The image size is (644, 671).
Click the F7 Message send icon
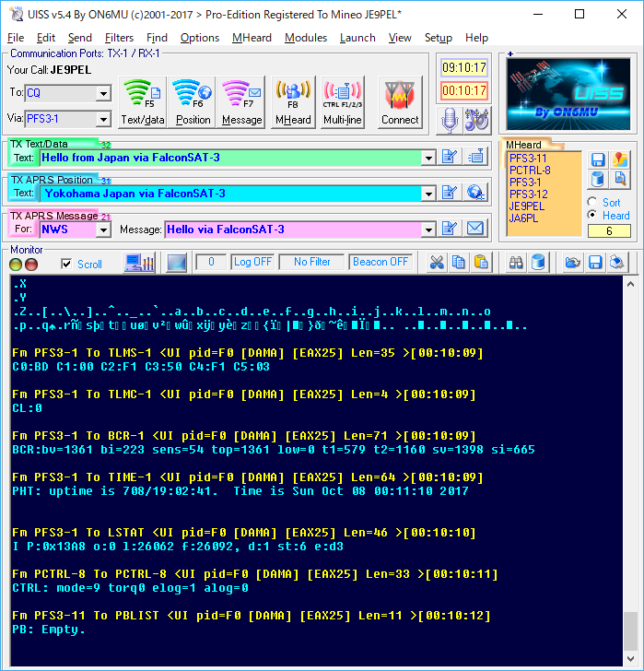[x=242, y=101]
